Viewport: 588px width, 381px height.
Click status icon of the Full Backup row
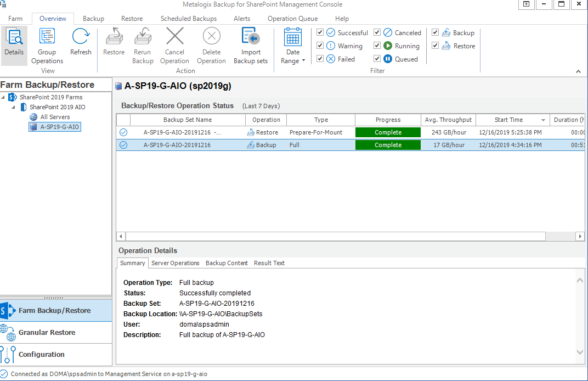[123, 145]
